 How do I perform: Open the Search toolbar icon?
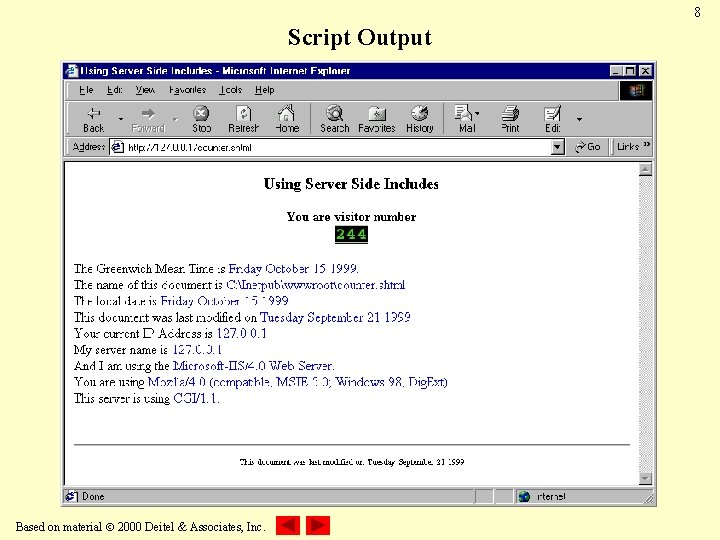pyautogui.click(x=334, y=113)
